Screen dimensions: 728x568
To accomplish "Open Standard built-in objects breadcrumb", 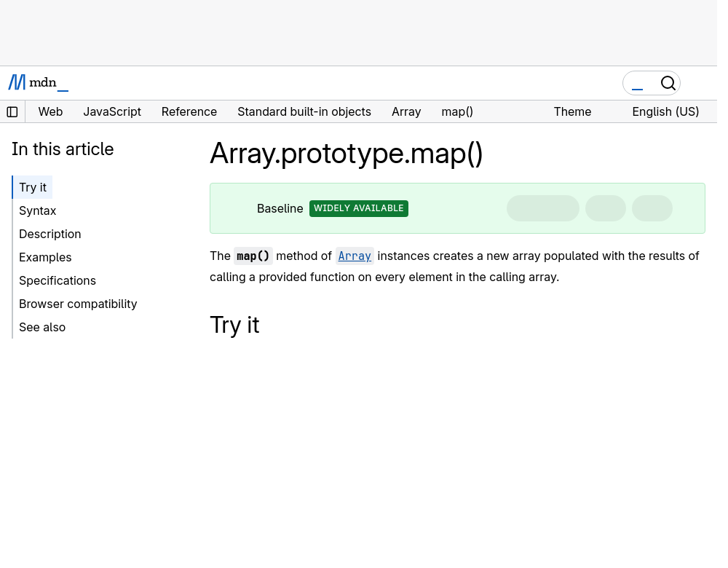I will (x=304, y=112).
